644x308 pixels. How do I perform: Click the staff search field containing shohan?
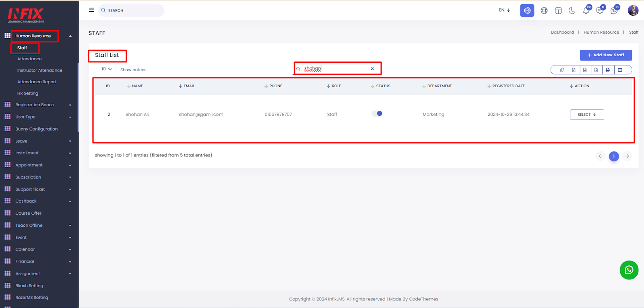tap(336, 69)
